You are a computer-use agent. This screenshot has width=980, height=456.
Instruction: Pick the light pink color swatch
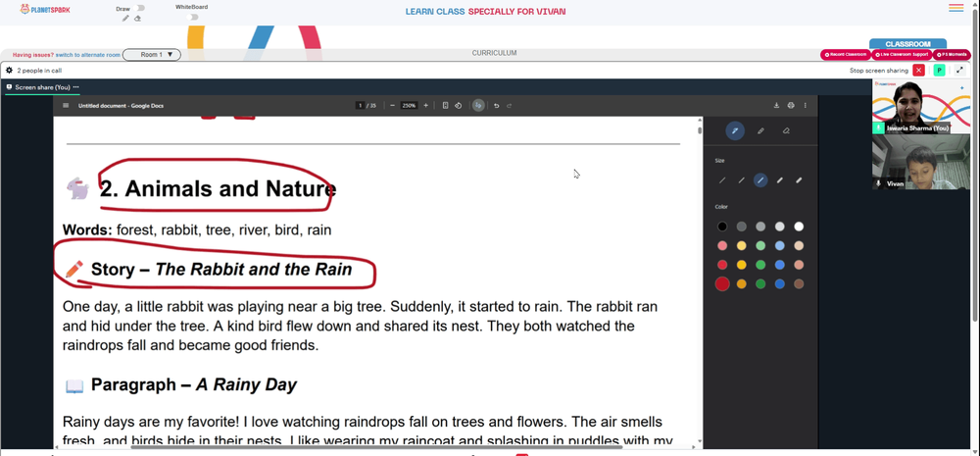coord(722,246)
